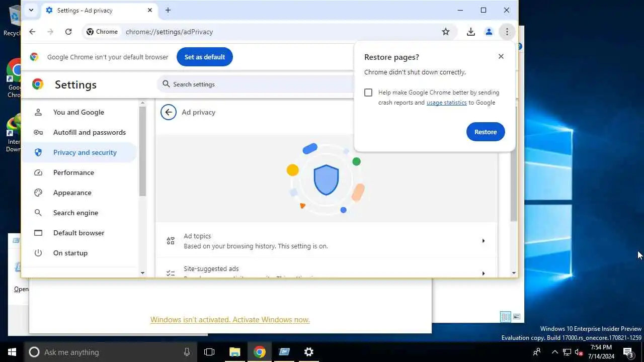Expand the Ad topics row arrow
Screen dimensions: 644x362
coord(483,241)
